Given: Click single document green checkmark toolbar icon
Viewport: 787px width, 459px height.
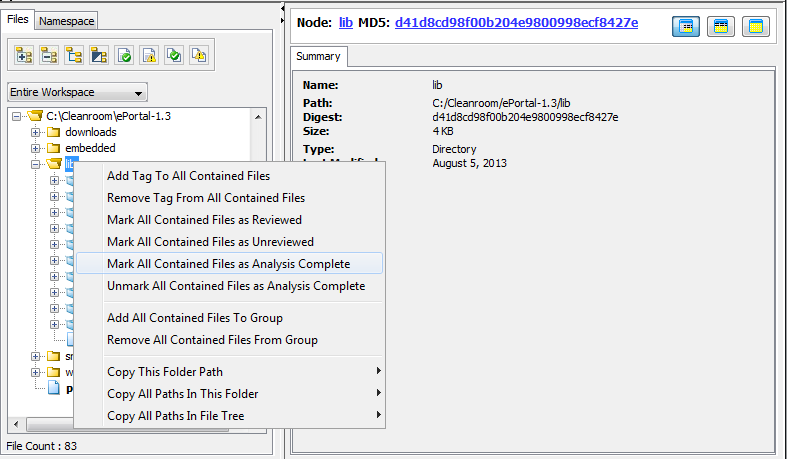Looking at the screenshot, I should click(124, 55).
